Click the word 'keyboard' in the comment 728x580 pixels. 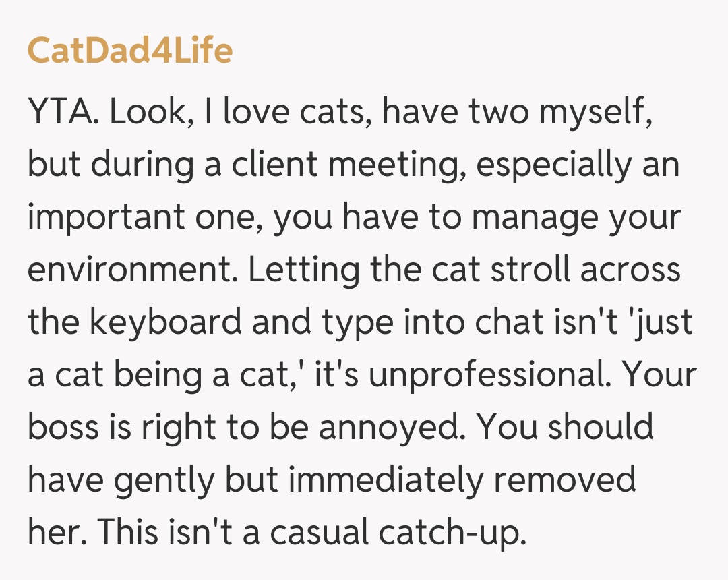coord(164,322)
